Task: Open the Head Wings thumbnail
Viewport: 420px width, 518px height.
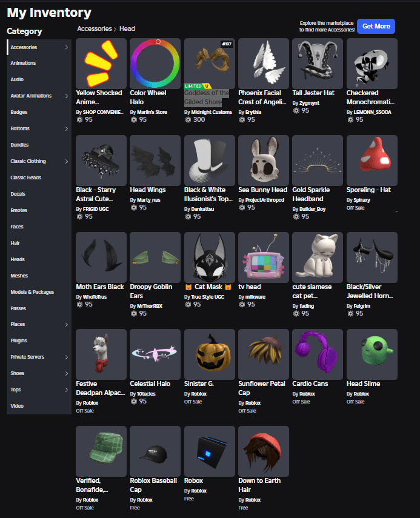Action: point(155,160)
